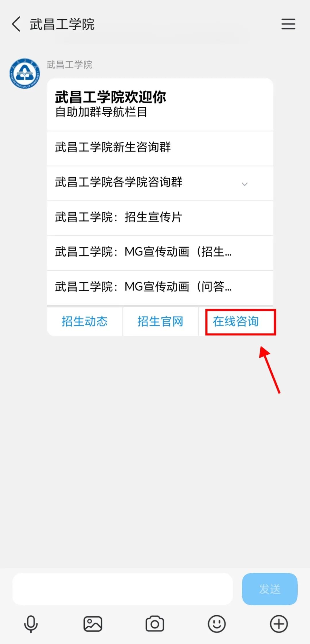The image size is (310, 644).
Task: Expand the 各学院咨询群 chevron
Action: point(245,184)
